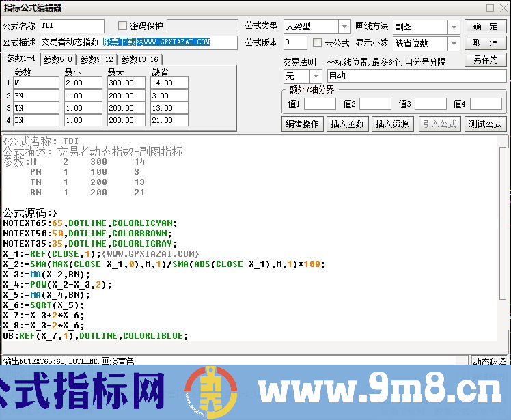Click the status text 输出NOTEXT65
Screen dimensions: 511x420
coord(68,361)
